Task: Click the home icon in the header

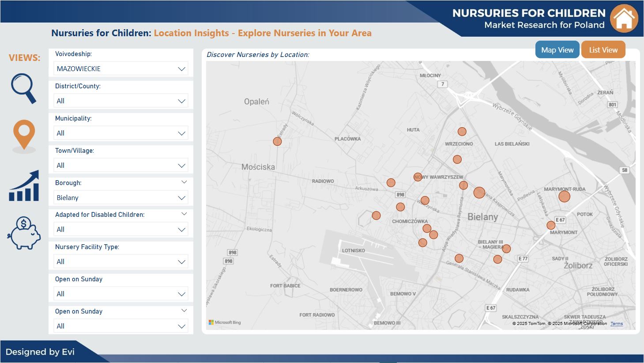Action: pos(624,19)
